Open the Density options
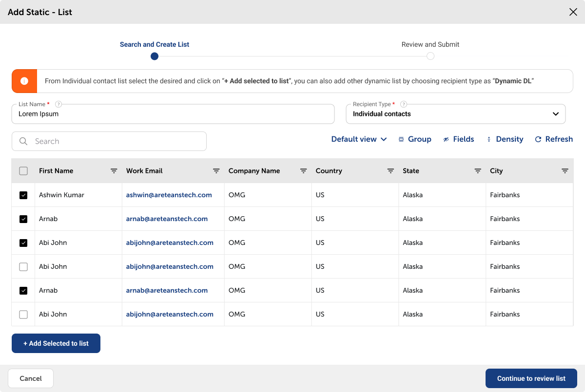 click(505, 139)
